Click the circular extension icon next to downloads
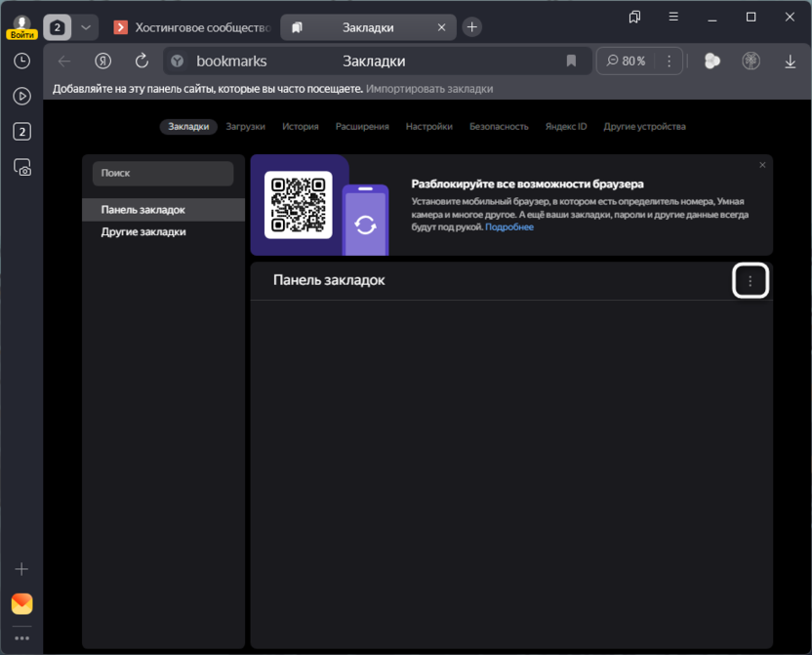The image size is (812, 655). click(751, 61)
